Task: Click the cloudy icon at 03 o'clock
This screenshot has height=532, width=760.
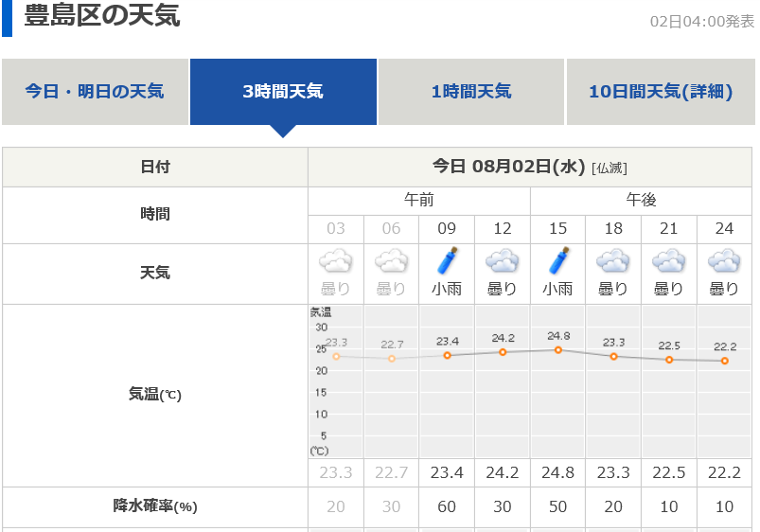Action: pos(336,260)
